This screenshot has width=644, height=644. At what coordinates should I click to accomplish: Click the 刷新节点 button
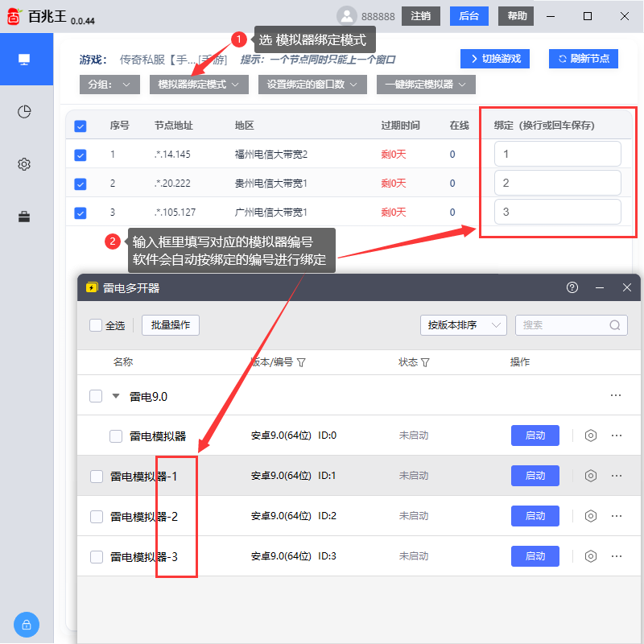583,58
